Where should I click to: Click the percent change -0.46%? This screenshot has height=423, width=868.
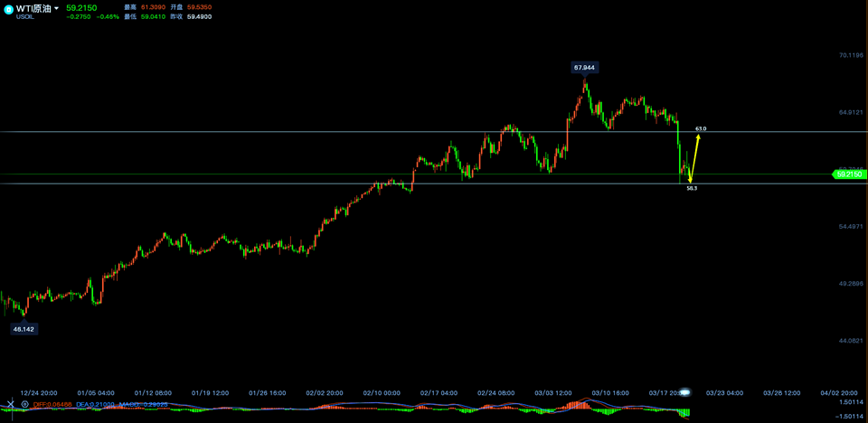107,16
